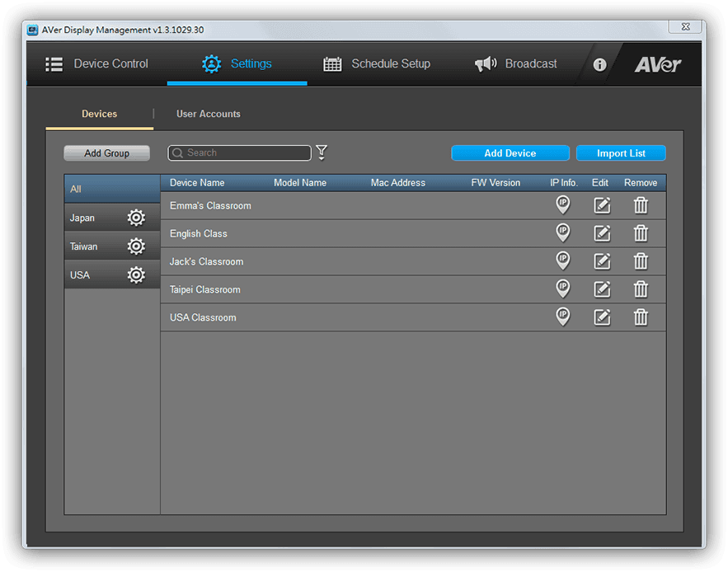Viewport: 728px width, 572px height.
Task: Remove Jack's Classroom device
Action: point(641,261)
